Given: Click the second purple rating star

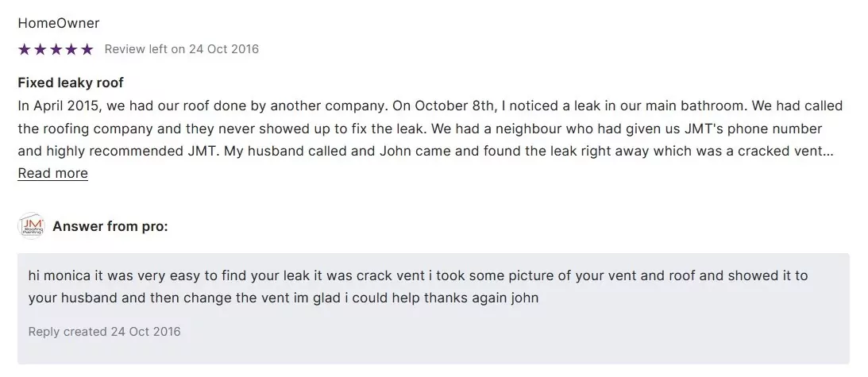Looking at the screenshot, I should (40, 49).
